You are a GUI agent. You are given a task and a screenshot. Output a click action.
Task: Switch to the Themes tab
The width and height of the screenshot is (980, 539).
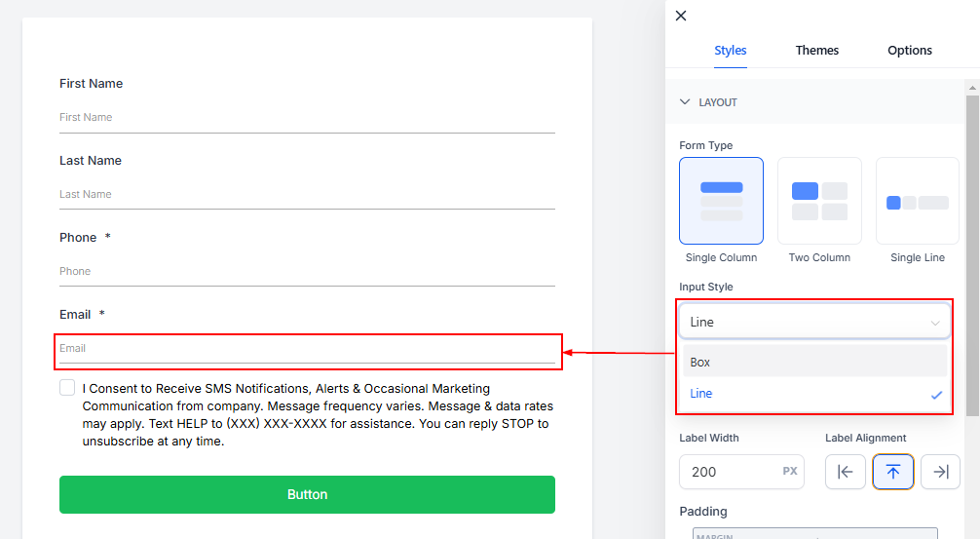pos(816,51)
